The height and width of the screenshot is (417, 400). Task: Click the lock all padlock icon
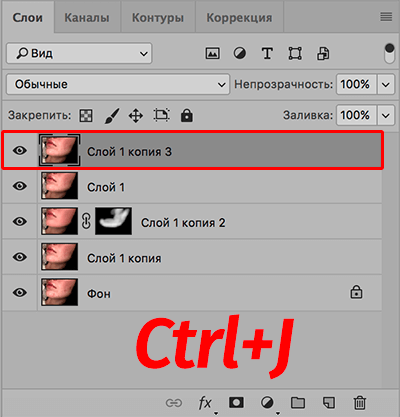point(187,115)
